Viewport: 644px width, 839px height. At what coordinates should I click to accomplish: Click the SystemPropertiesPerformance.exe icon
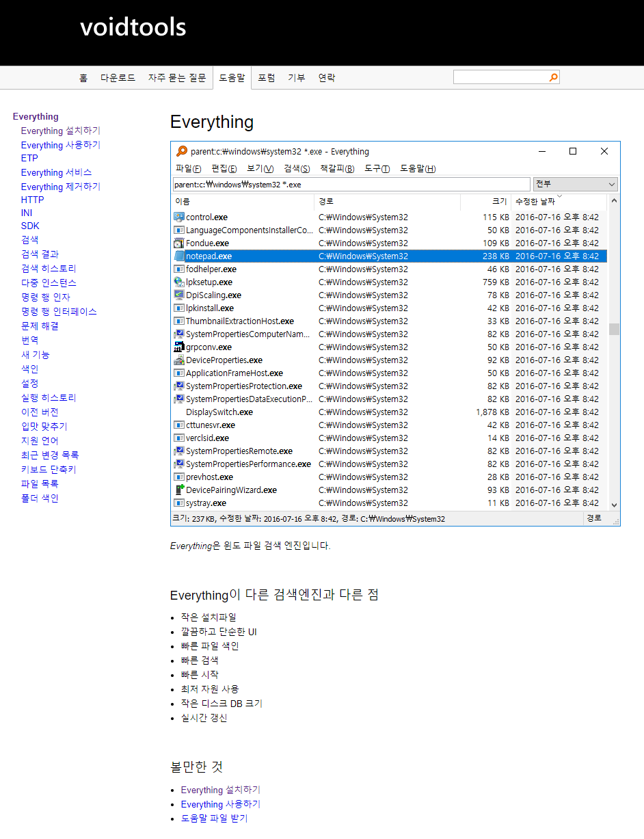(x=179, y=464)
